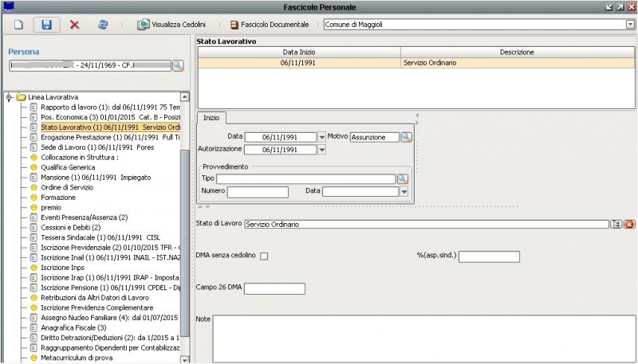Screen dimensions: 638x364
Task: Click the red X delete icon
Action: pos(74,25)
